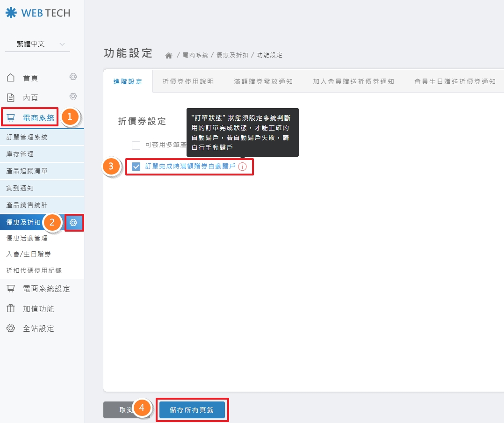Click the info icon beside the checked option
This screenshot has width=504, height=423.
pyautogui.click(x=242, y=167)
